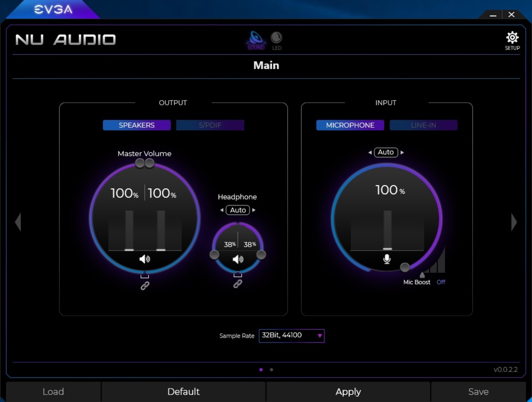Image resolution: width=532 pixels, height=402 pixels.
Task: Click Microphone Auto previous arrow
Action: pos(370,153)
